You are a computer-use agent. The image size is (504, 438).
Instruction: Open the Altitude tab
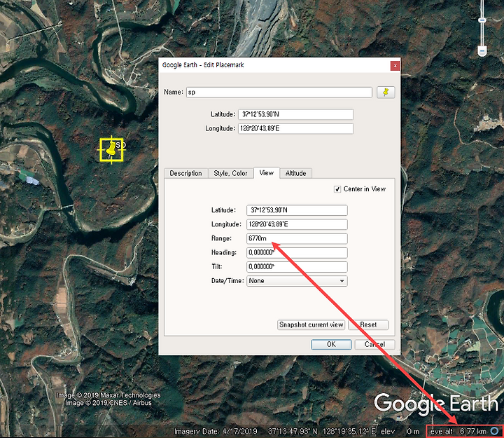295,174
